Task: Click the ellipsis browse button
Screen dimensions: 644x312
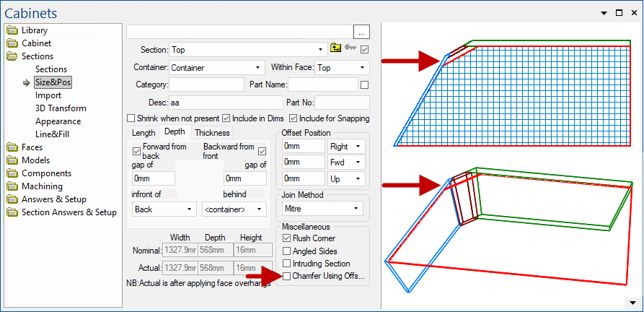Action: tap(362, 31)
